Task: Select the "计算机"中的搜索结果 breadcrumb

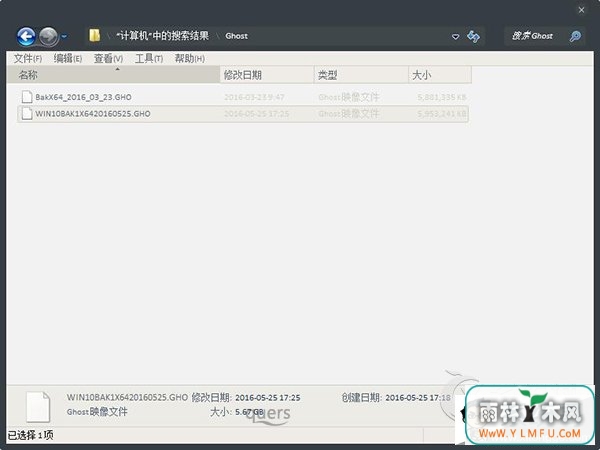Action: pos(163,36)
